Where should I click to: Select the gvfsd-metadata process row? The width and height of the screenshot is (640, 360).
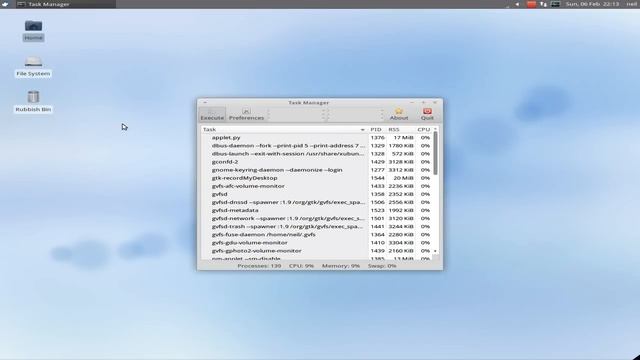316,210
